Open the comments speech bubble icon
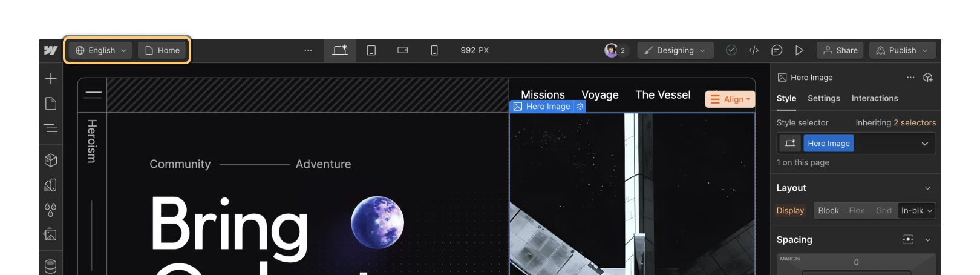The image size is (980, 275). (x=777, y=50)
